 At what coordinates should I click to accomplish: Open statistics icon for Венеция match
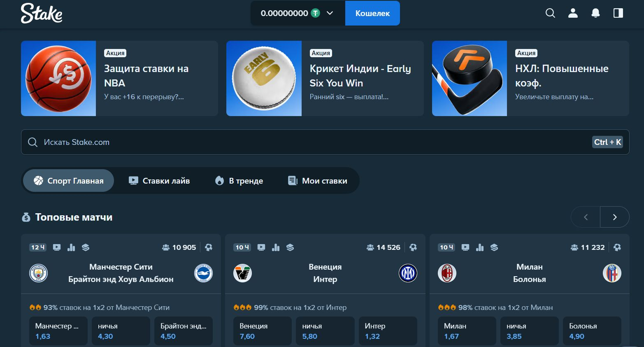tap(276, 247)
